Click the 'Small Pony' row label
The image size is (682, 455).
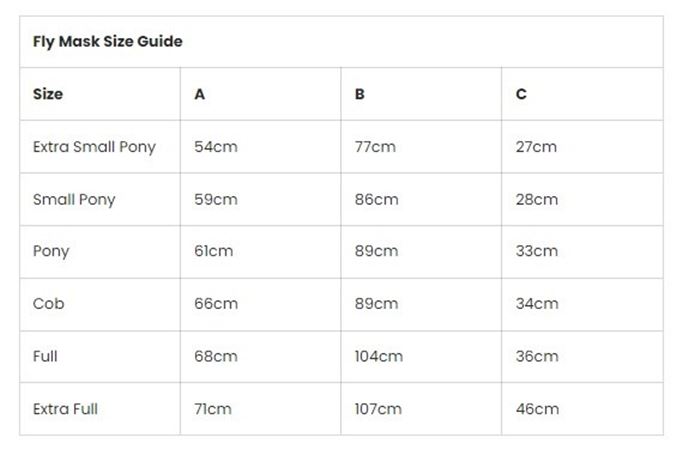tap(74, 199)
